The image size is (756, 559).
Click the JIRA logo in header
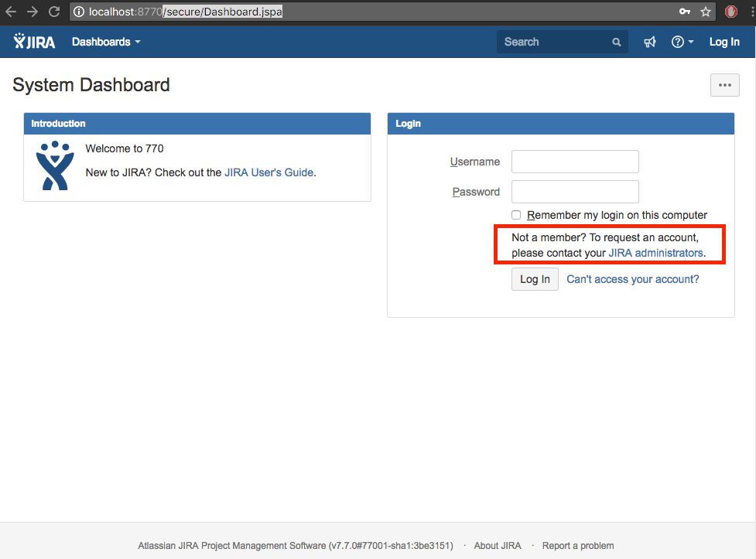(x=34, y=42)
